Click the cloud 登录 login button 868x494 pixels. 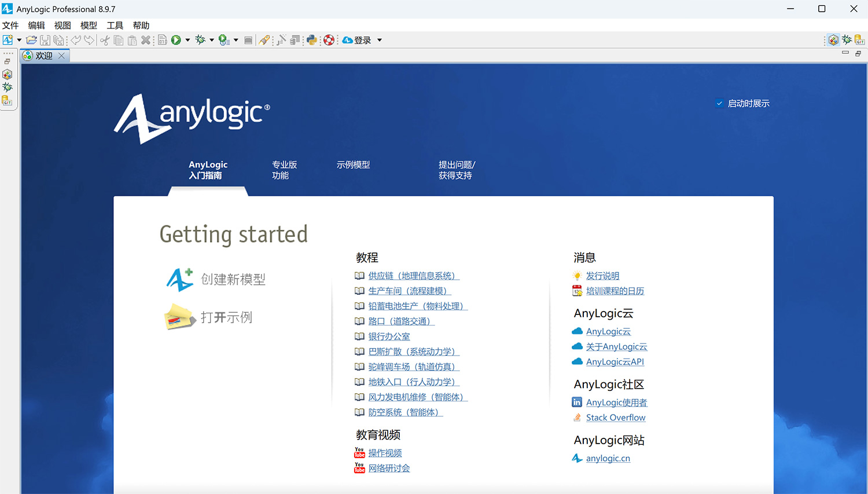[356, 40]
